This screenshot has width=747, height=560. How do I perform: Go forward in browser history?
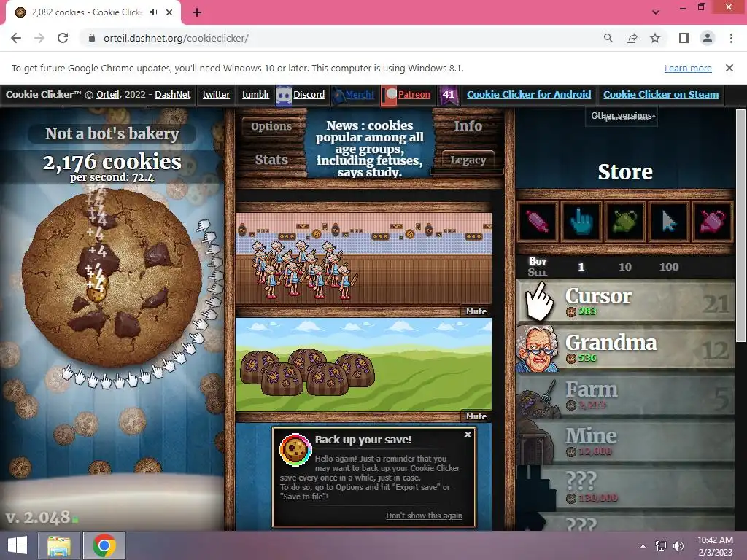(39, 38)
